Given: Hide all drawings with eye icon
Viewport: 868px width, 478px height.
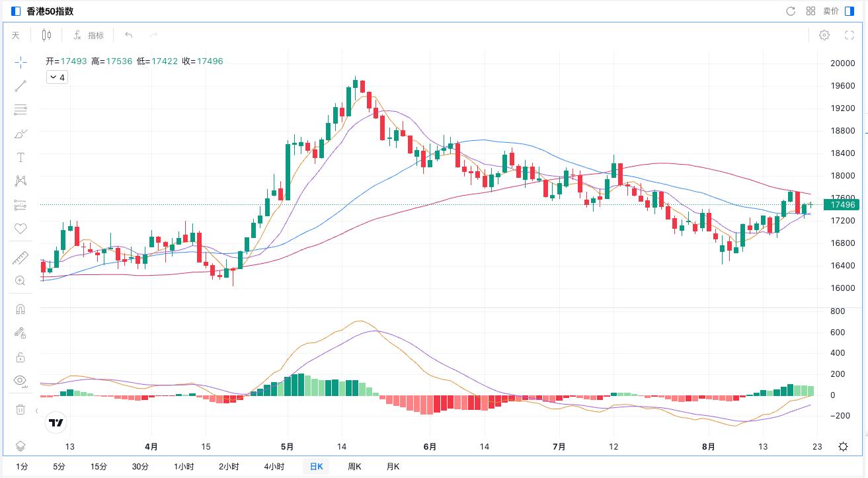Looking at the screenshot, I should pos(20,381).
